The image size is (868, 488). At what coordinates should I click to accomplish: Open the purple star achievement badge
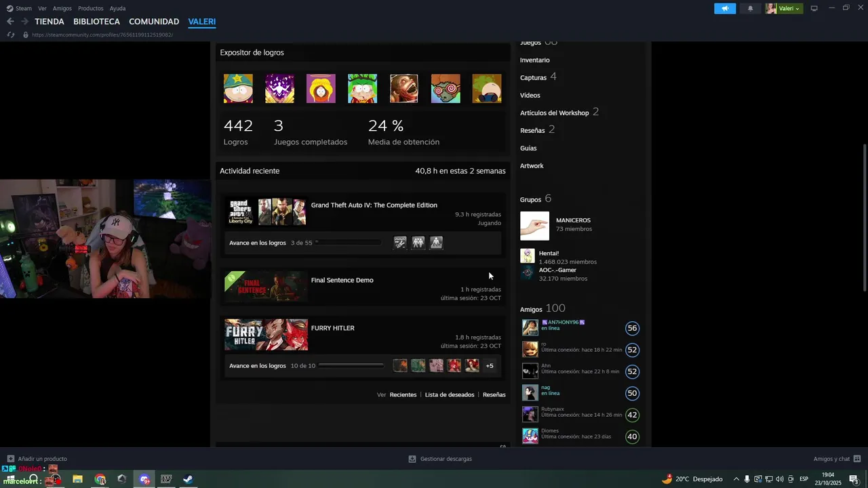pos(279,89)
